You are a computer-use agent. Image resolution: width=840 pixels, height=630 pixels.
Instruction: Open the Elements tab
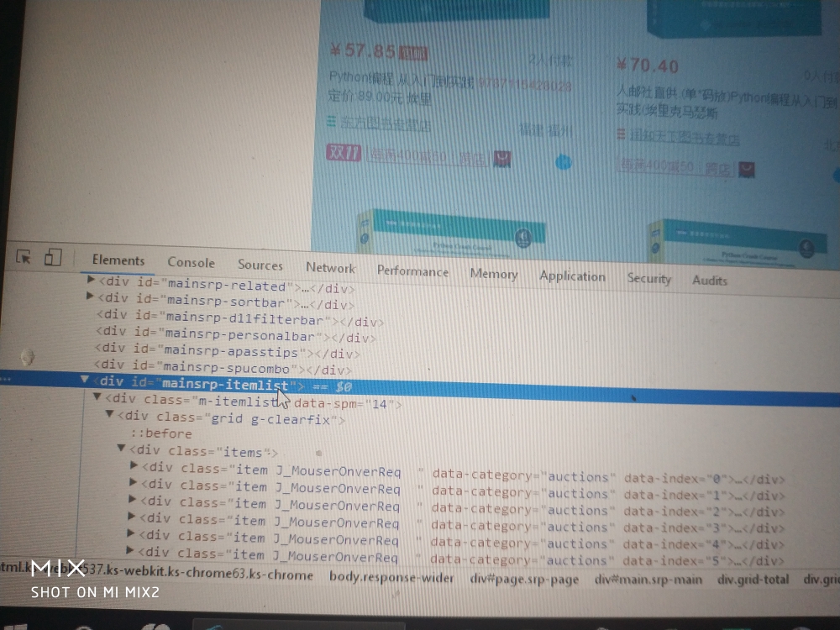pos(118,260)
